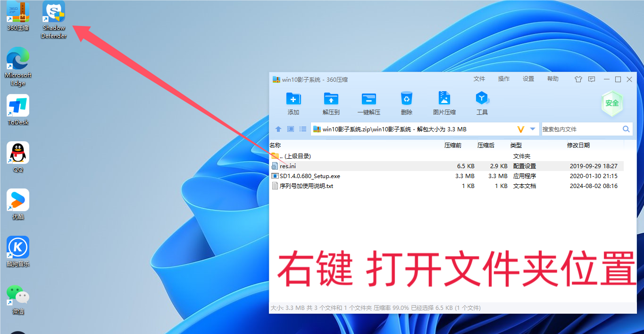
Task: Select the Microsoft Edge desktop icon
Action: click(18, 67)
